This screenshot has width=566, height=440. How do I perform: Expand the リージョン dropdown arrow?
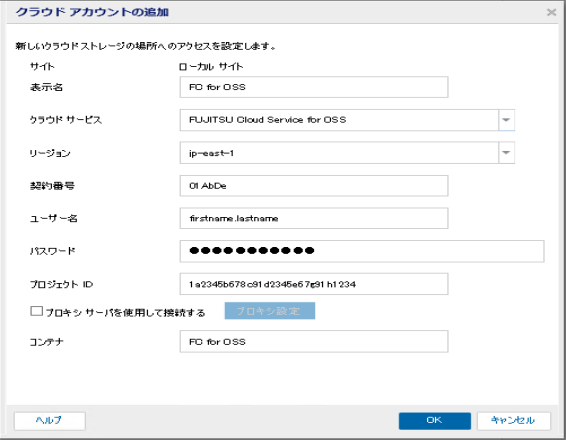pyautogui.click(x=506, y=153)
